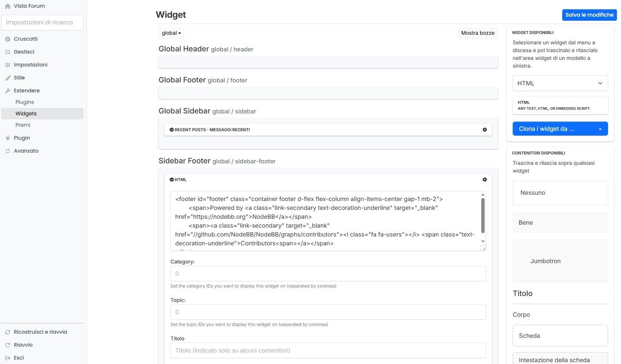Toggle Mostra bozze drafts view
Screen dimensions: 621x364
(x=478, y=33)
